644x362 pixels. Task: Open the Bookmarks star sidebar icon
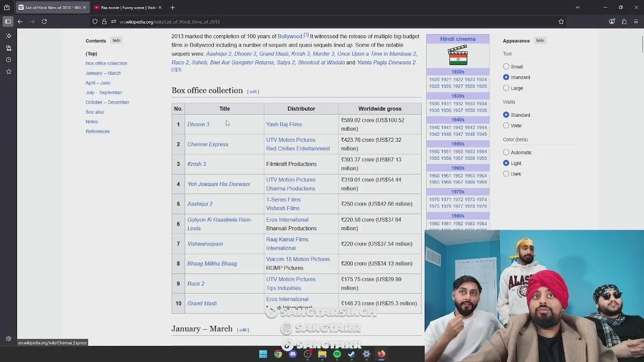coord(9,72)
